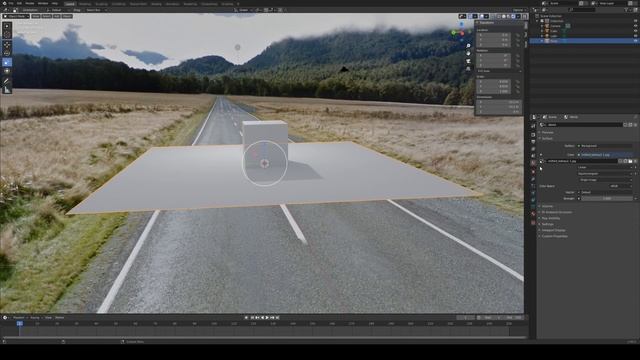Viewport: 640px width, 360px height.
Task: Collapse the Collection tree in outliner
Action: coord(538,21)
